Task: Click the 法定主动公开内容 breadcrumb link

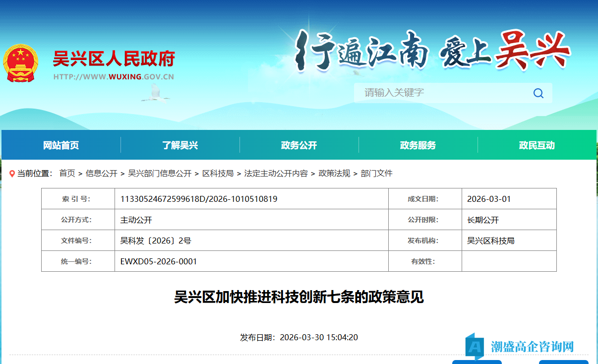Action: point(276,173)
